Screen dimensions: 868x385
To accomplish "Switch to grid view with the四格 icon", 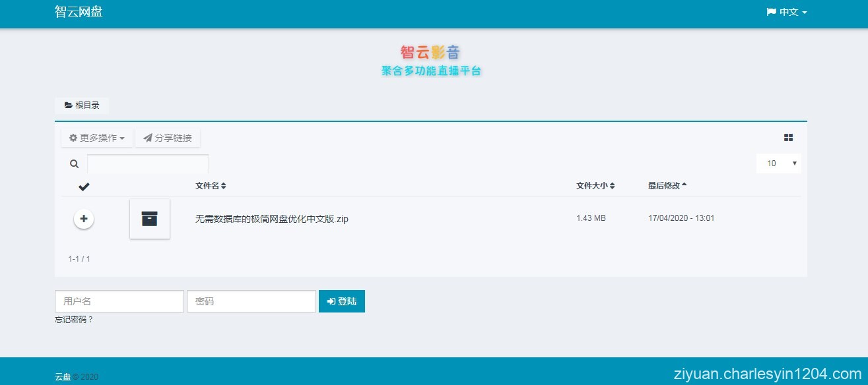I will (x=788, y=137).
